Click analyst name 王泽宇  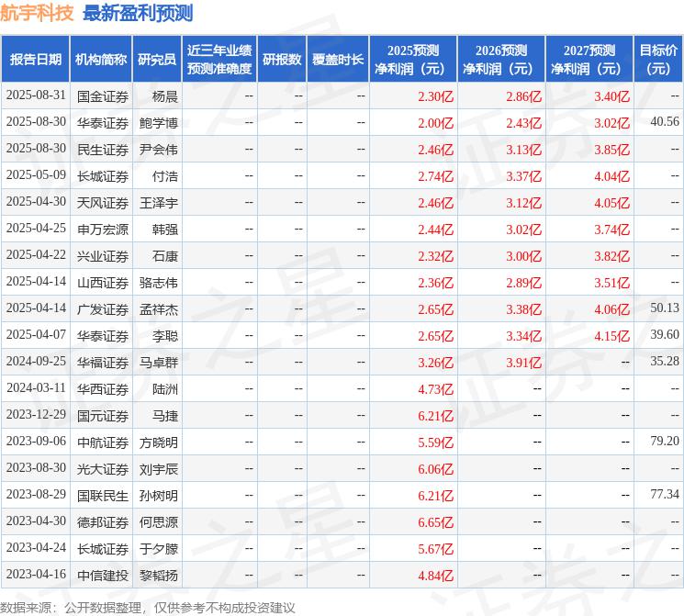coord(158,203)
